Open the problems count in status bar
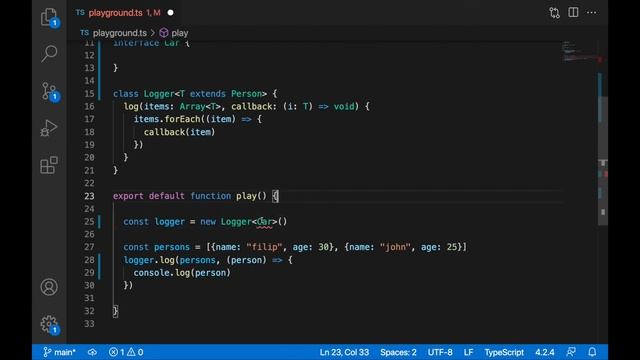This screenshot has width=640, height=360. (x=126, y=352)
